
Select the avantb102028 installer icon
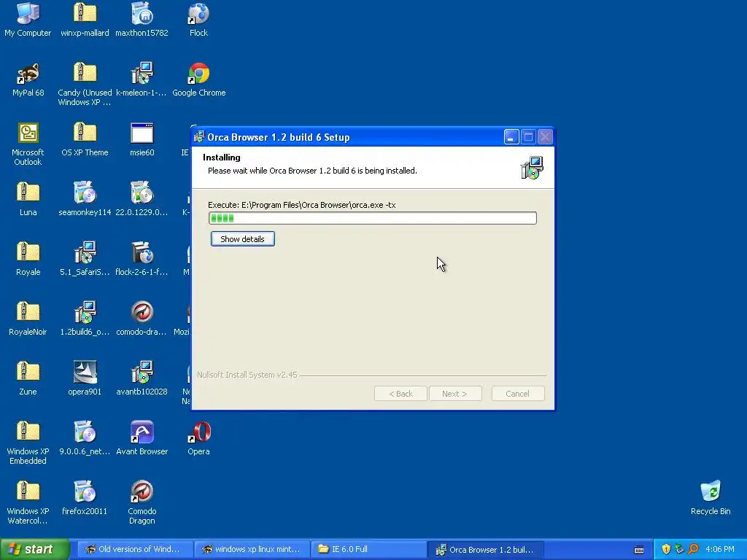coord(142,373)
